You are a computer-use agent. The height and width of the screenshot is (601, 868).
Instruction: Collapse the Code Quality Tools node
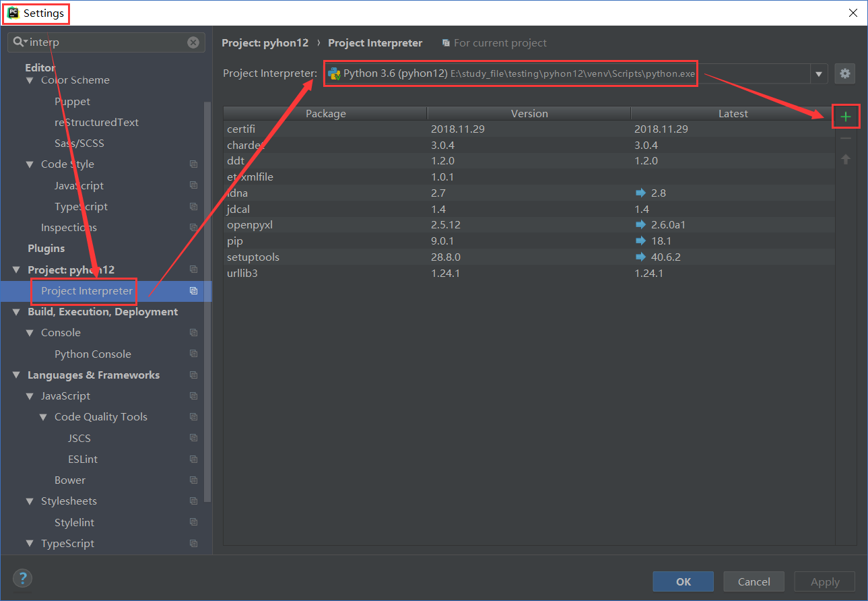click(43, 417)
